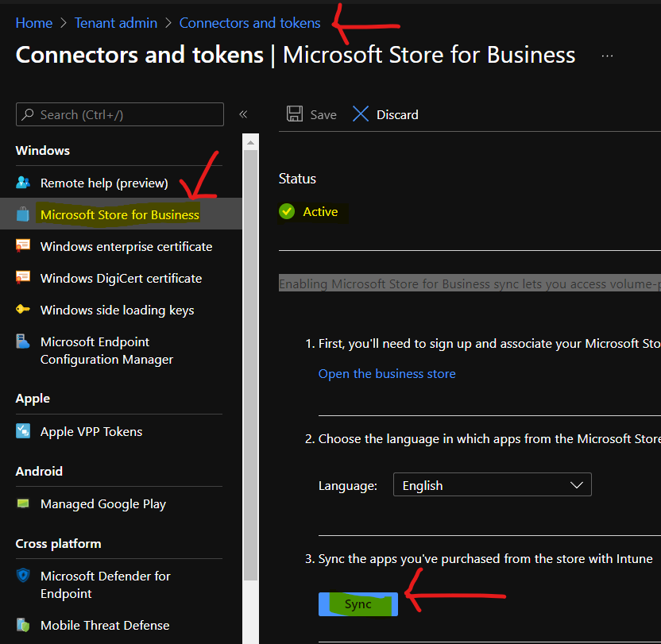
Task: Click the green Active status checkmark
Action: (287, 211)
